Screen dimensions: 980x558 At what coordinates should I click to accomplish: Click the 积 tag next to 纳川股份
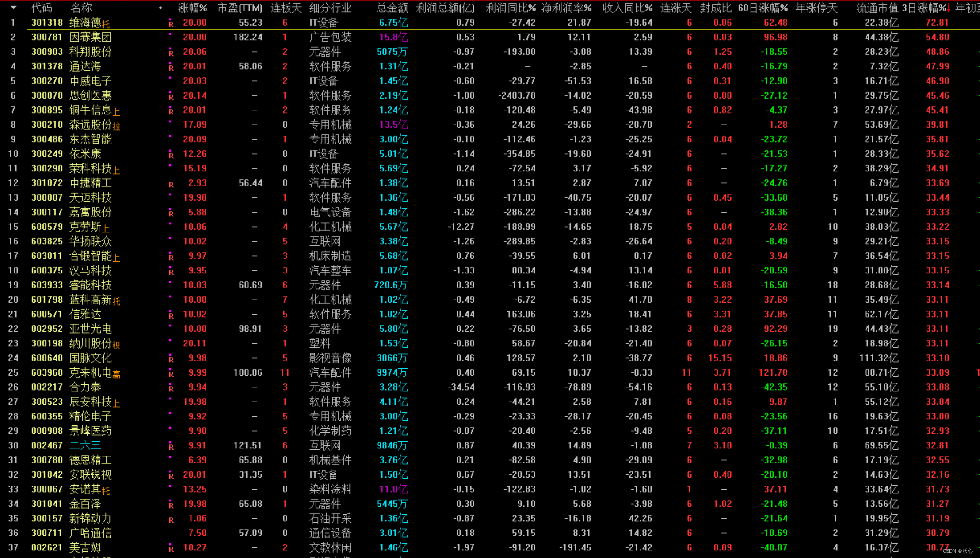pyautogui.click(x=116, y=345)
